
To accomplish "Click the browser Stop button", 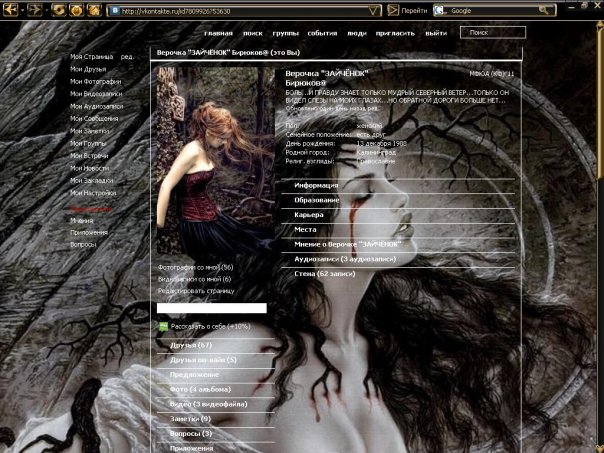I will click(x=77, y=10).
